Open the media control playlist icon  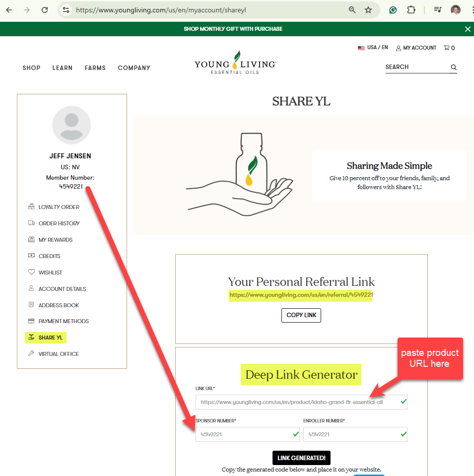(438, 10)
